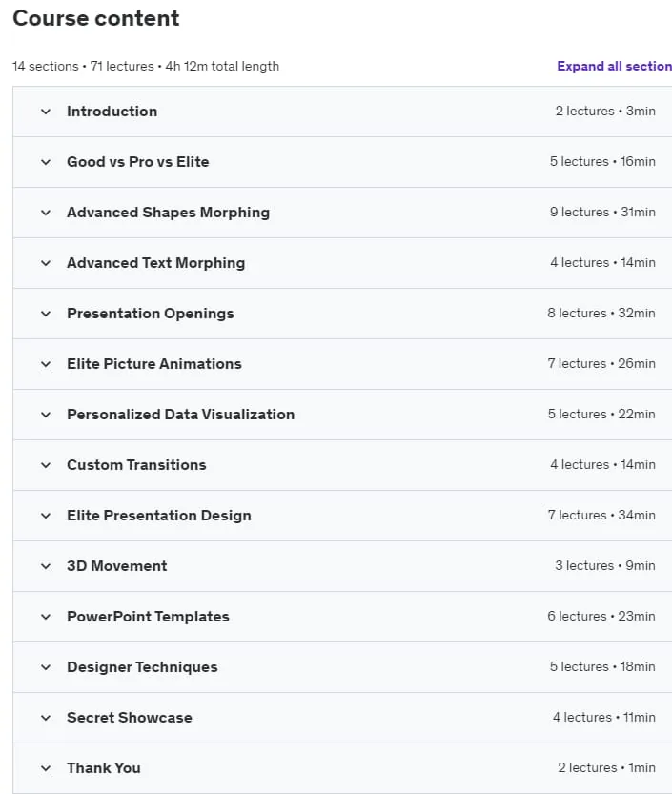Click 7 lectures • 34min summary
The height and width of the screenshot is (794, 672).
(x=601, y=515)
